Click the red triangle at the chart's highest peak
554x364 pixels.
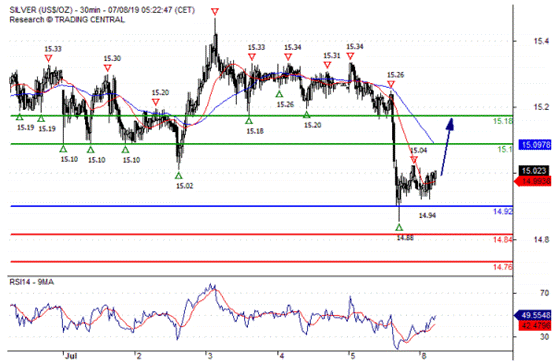pyautogui.click(x=215, y=12)
